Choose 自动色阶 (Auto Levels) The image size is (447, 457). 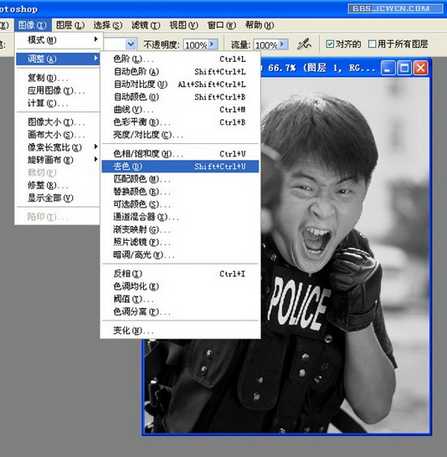tap(180, 72)
